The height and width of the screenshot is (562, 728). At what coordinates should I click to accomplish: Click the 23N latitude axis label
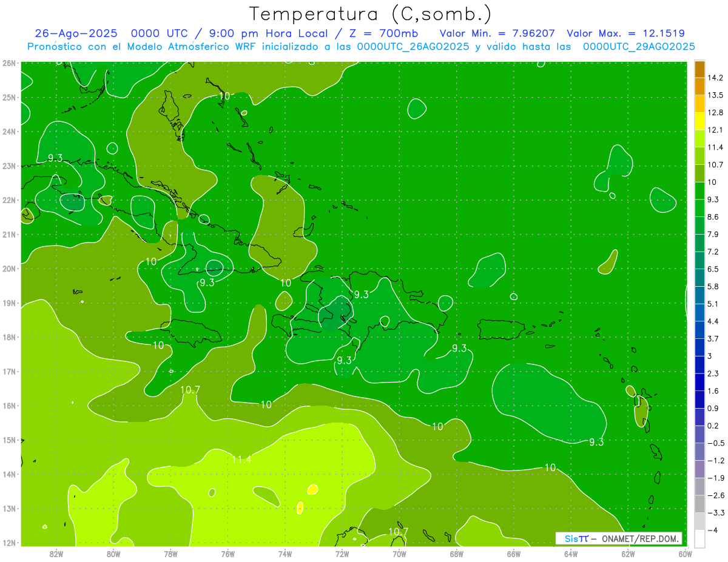coord(8,166)
